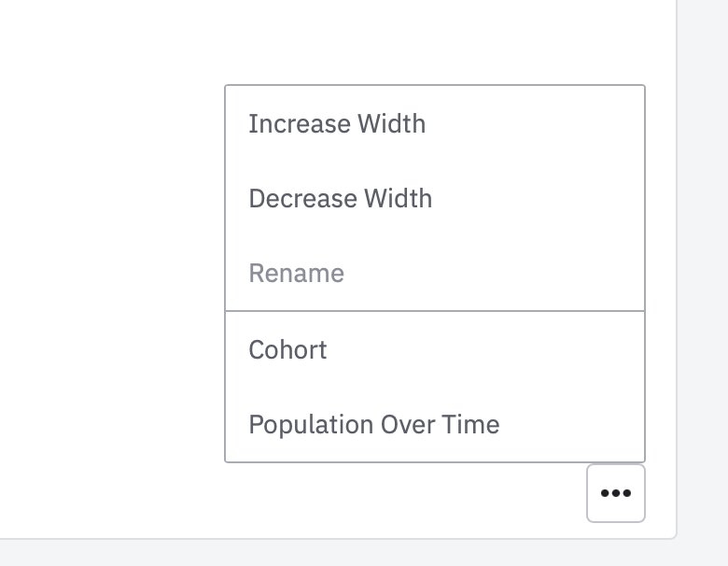Hit the Rename item above the divider
728x566 pixels.
(x=297, y=274)
